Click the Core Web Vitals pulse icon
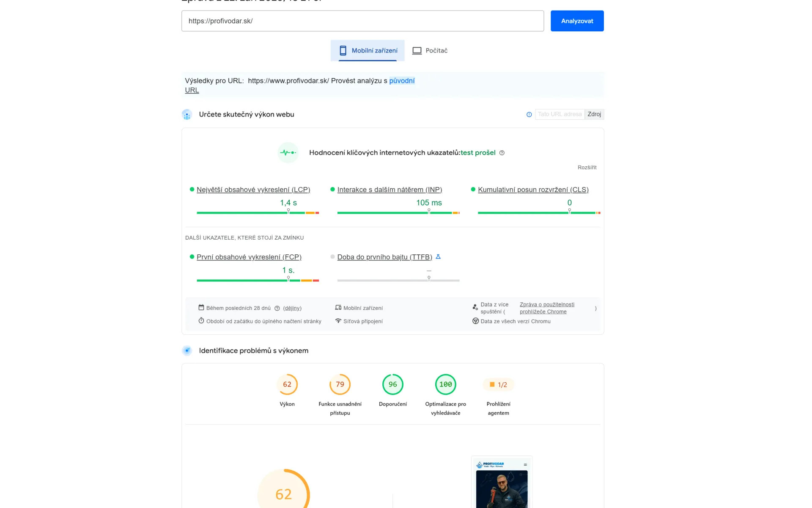The image size is (812, 508). point(288,152)
